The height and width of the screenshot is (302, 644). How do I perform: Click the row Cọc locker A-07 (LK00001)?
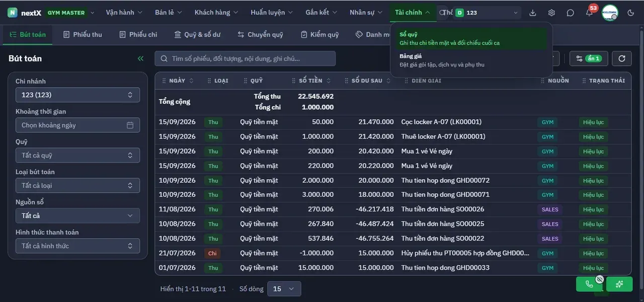pos(393,122)
